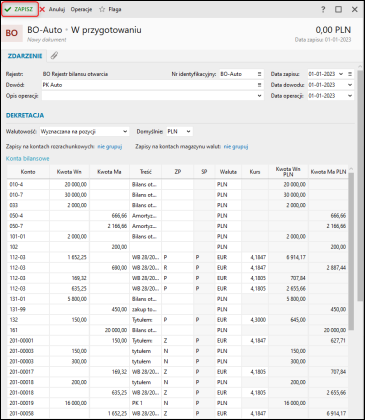Viewport: 365px width, 420px height.
Task: Expand the Data dowodu date dropdown
Action: point(350,85)
